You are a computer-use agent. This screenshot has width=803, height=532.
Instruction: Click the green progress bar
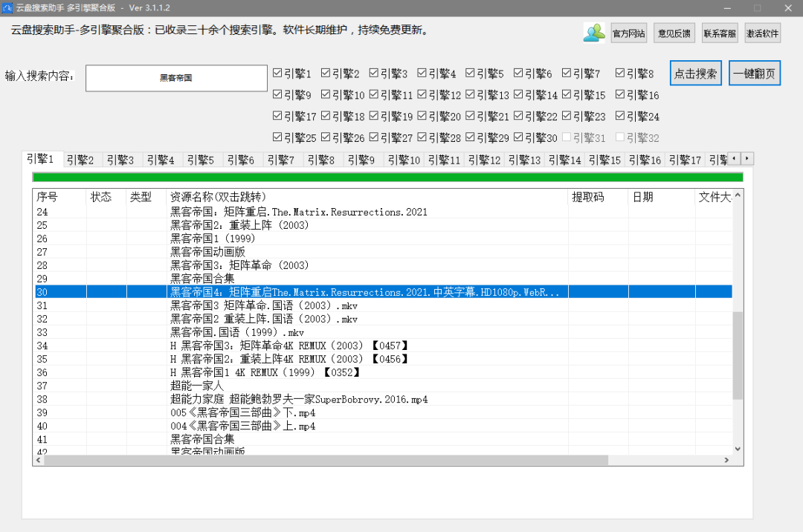pyautogui.click(x=387, y=177)
